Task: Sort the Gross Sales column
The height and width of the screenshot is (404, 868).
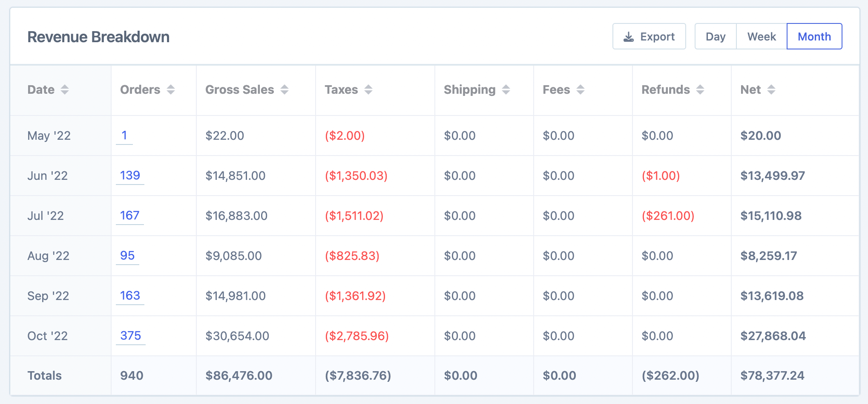Action: point(284,90)
